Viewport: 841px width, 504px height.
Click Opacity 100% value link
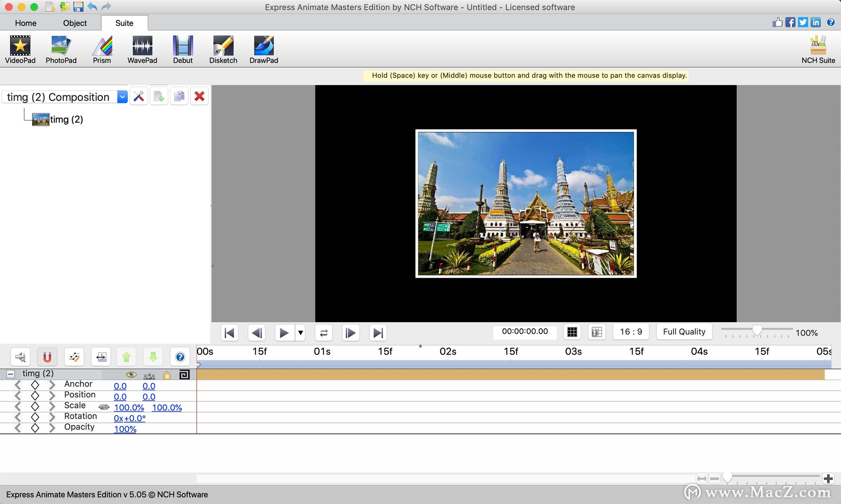coord(125,428)
